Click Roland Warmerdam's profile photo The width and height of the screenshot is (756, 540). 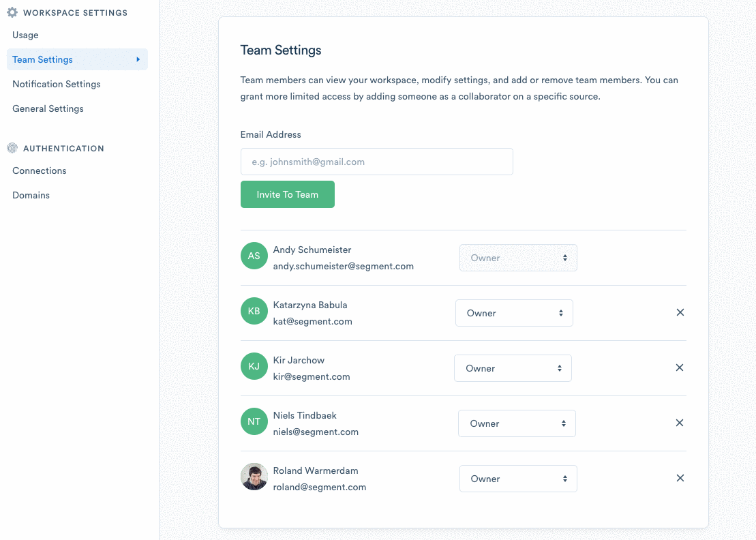tap(254, 477)
